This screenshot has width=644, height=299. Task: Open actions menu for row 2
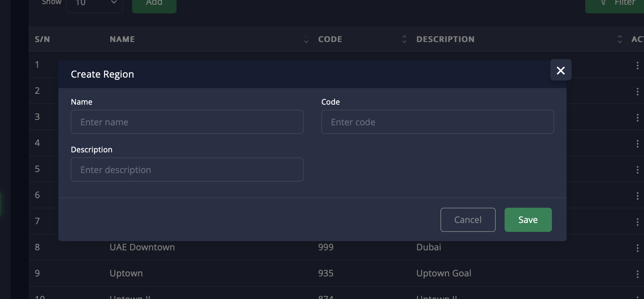(x=637, y=92)
